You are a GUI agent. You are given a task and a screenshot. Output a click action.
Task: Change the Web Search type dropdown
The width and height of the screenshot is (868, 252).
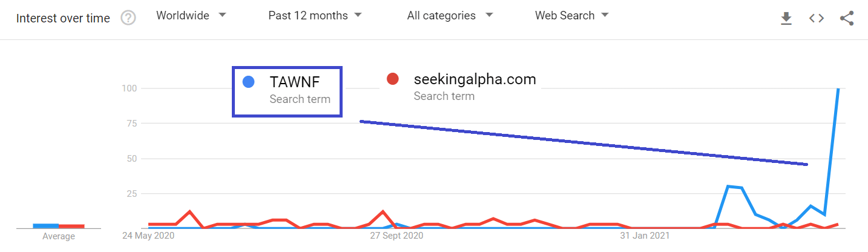tap(571, 16)
